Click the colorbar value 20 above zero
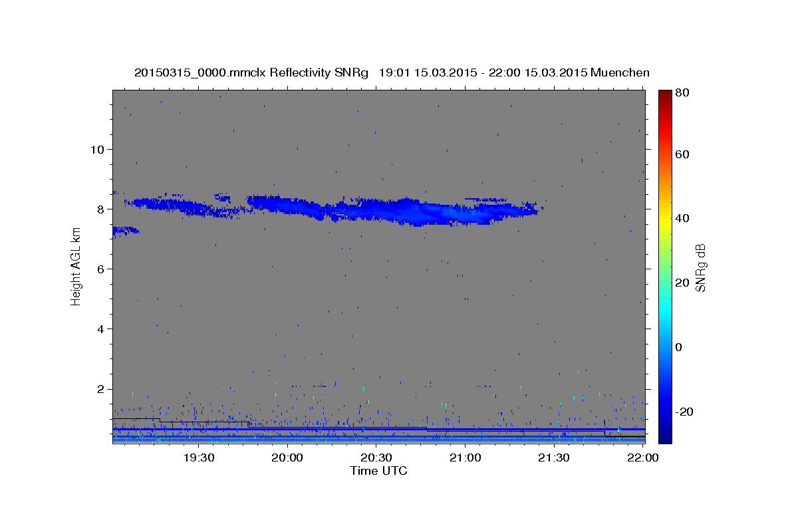Viewport: 798px width, 532px height. coord(682,283)
